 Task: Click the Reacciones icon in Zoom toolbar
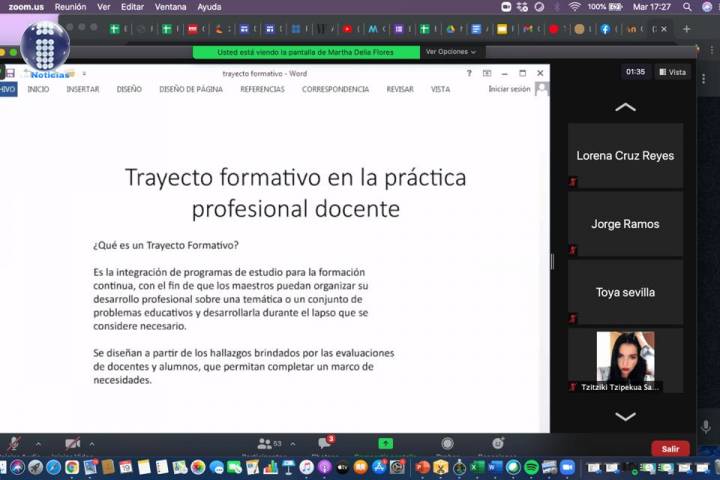(497, 443)
